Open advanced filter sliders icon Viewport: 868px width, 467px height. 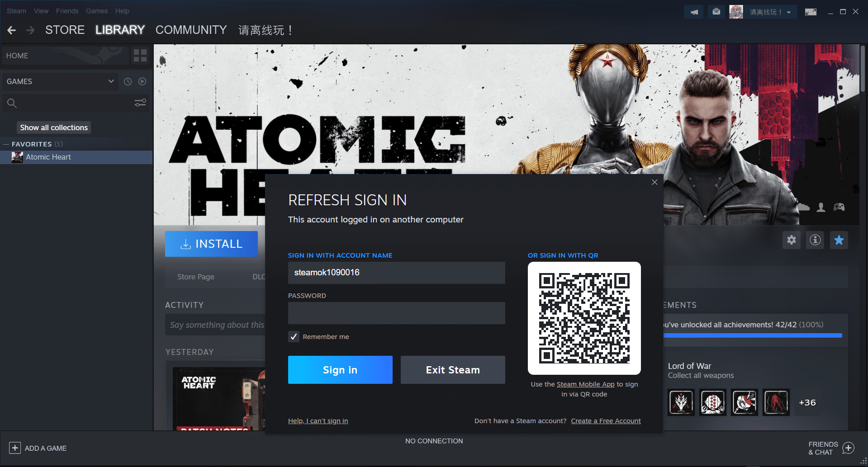(140, 103)
